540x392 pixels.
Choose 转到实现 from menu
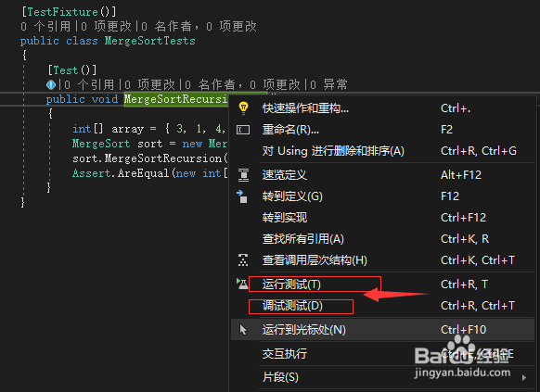pyautogui.click(x=382, y=218)
